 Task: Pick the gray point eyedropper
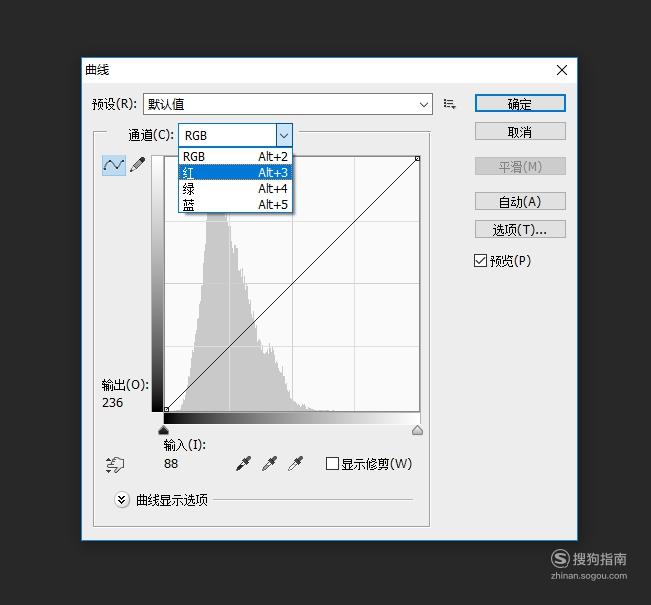click(269, 463)
